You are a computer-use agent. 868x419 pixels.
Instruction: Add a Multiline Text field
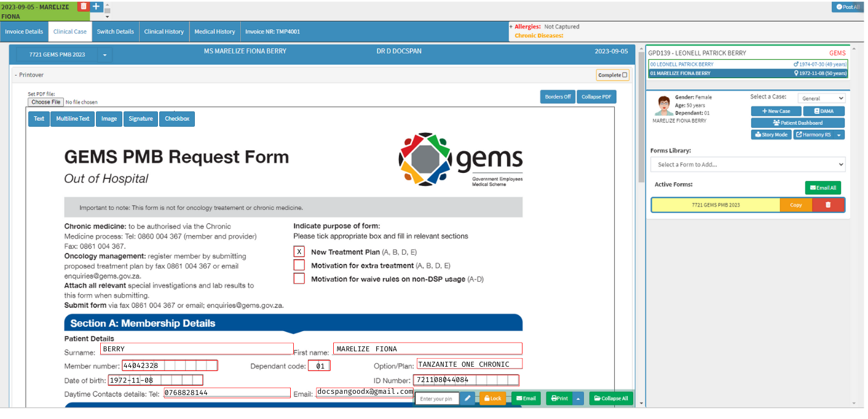click(x=73, y=119)
